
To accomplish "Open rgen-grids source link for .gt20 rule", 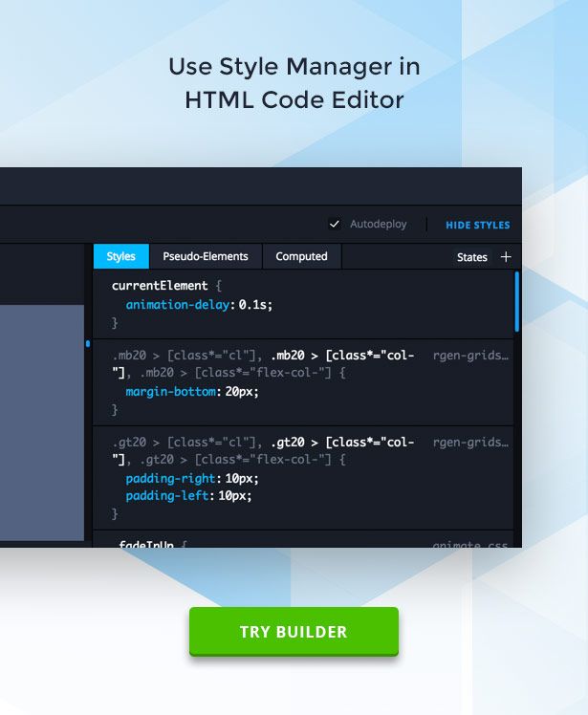I will pos(470,443).
